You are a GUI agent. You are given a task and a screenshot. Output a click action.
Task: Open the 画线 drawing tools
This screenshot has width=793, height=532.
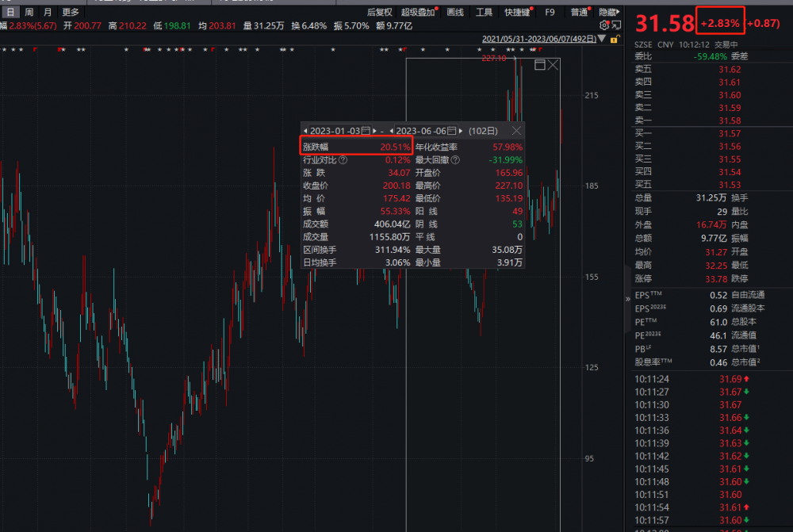(455, 12)
